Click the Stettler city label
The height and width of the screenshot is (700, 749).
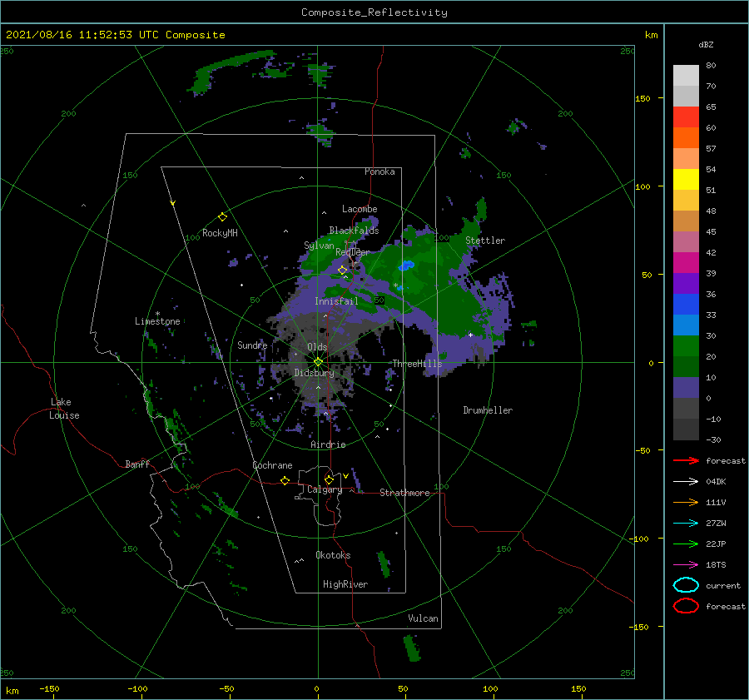pos(485,241)
